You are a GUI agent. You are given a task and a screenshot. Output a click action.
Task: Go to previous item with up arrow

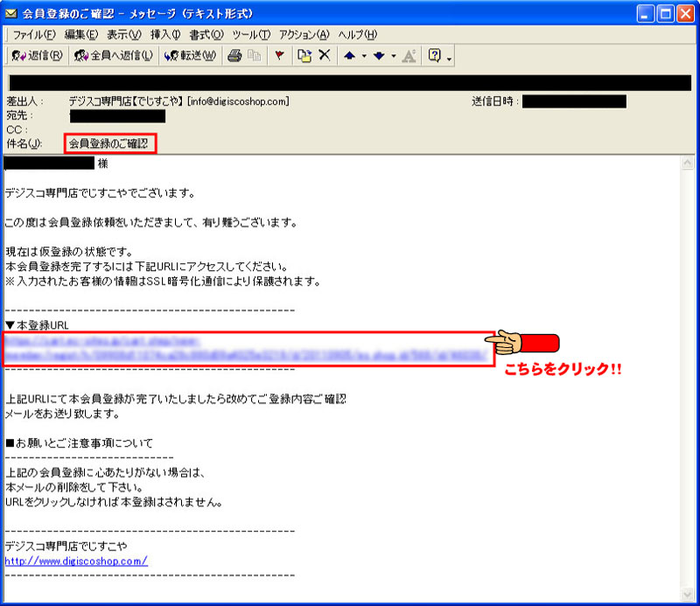[x=349, y=55]
